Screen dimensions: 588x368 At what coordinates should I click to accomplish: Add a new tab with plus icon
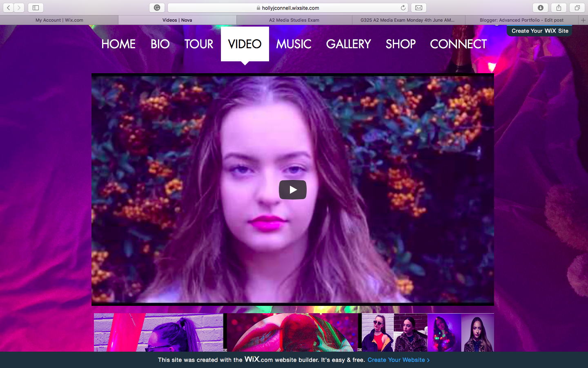click(583, 20)
